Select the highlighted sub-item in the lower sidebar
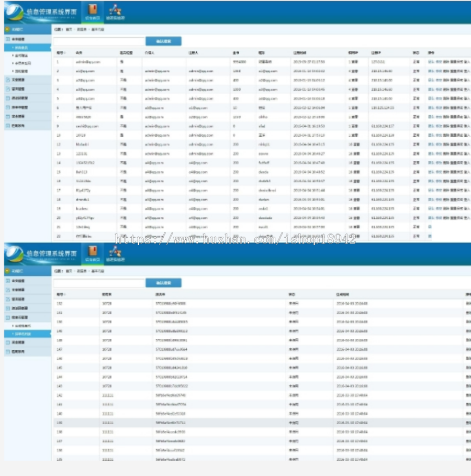This screenshot has width=471, height=476. pos(28,334)
